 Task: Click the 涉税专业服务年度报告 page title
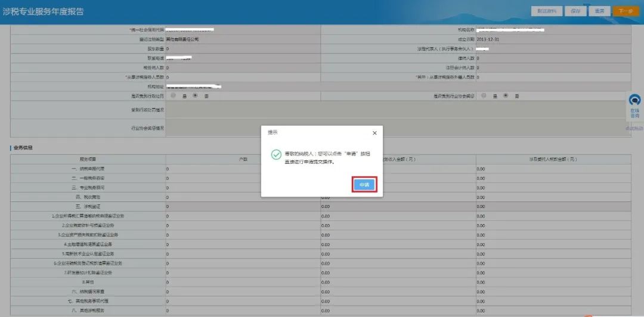[43, 11]
